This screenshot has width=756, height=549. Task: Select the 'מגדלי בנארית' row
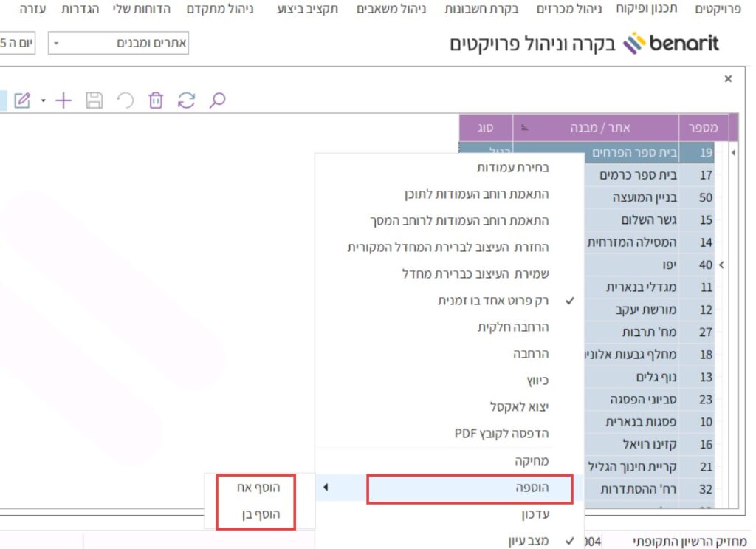(633, 287)
